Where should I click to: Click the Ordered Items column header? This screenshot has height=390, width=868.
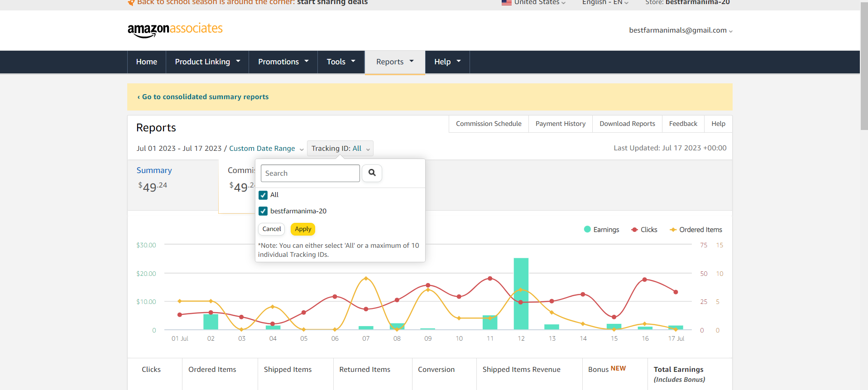[212, 370]
